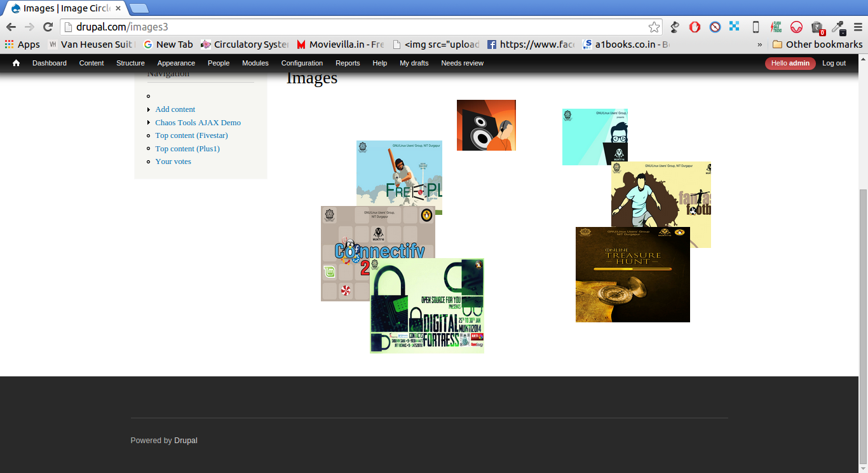
Task: Open My drafts in the admin bar
Action: click(x=414, y=63)
